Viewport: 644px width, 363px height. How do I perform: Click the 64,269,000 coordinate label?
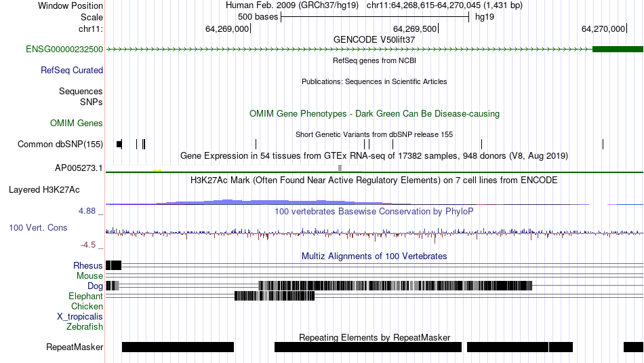click(227, 28)
